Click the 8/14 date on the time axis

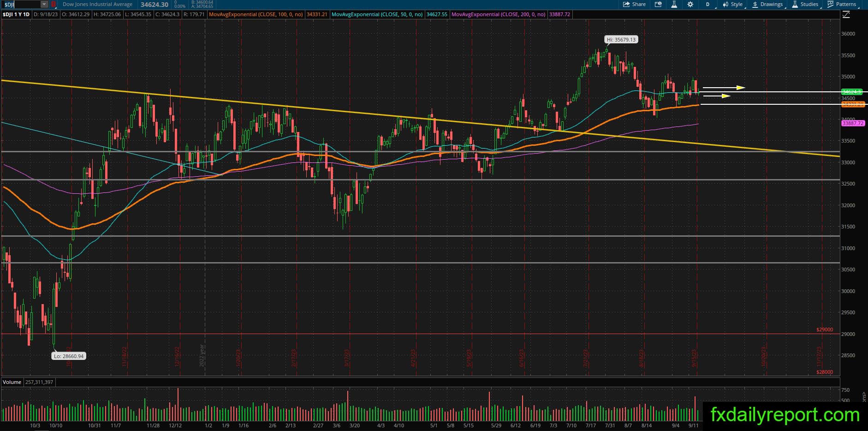[646, 425]
